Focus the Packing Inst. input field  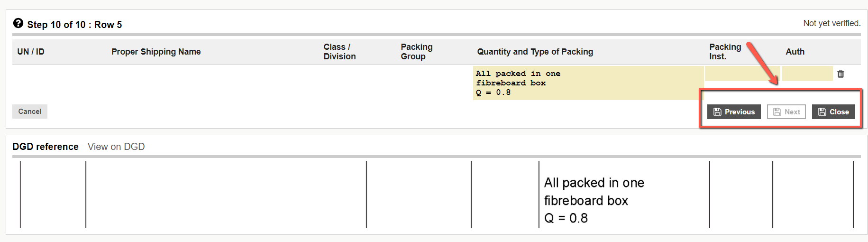741,74
